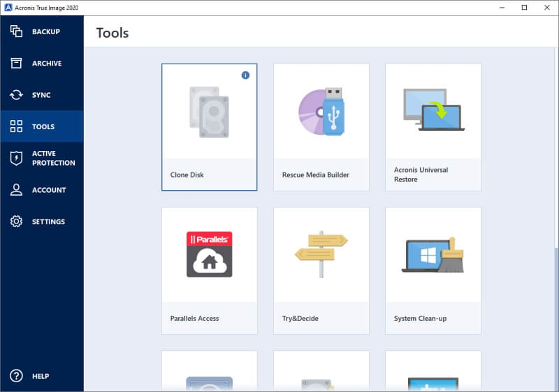The width and height of the screenshot is (559, 392).
Task: Click the Acronis Universal Restore computers image
Action: tap(433, 110)
